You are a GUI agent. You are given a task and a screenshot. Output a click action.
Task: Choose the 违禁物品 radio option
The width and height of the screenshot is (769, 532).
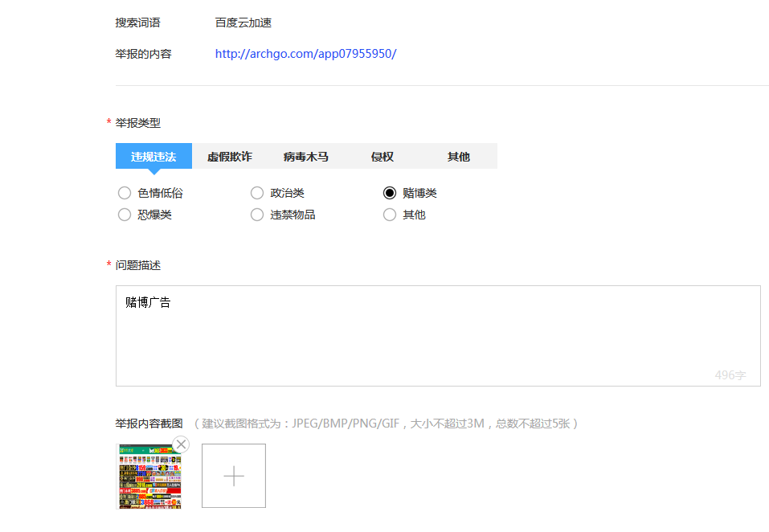257,215
